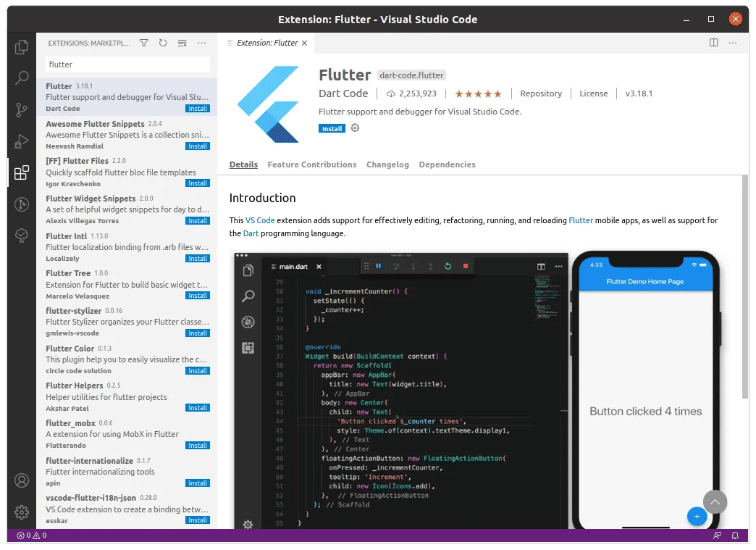Install flutter_mobx extension

coord(198,446)
